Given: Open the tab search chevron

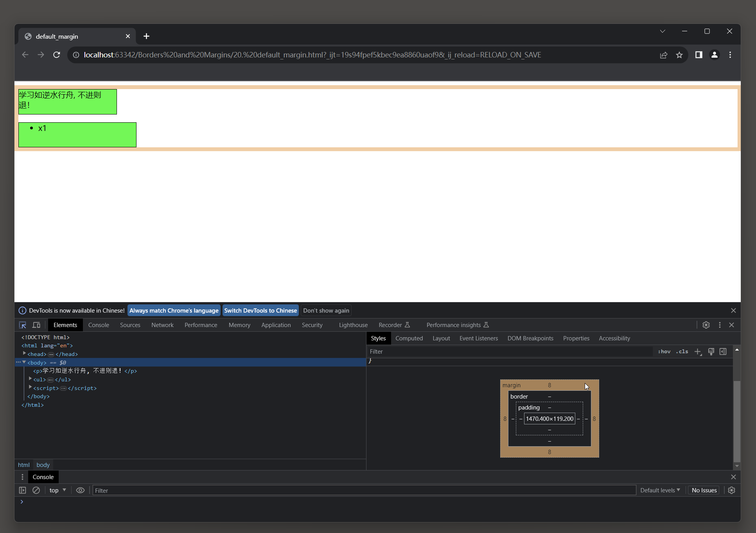Looking at the screenshot, I should coord(663,31).
